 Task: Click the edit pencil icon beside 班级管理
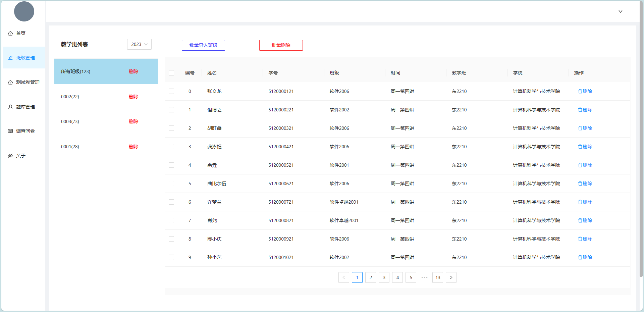click(10, 58)
